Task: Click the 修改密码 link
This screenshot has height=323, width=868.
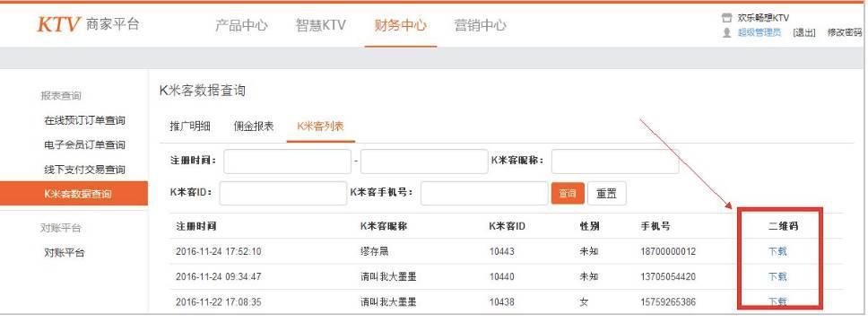Action: point(844,32)
